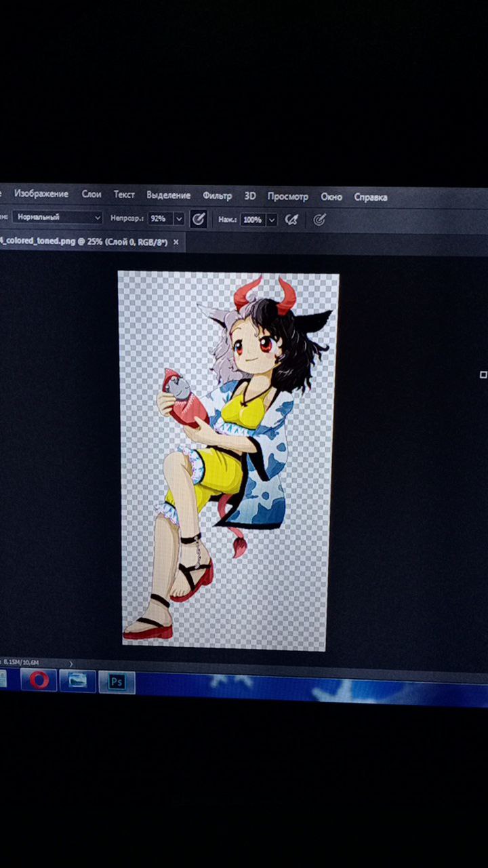
Task: Open the flow 100% slider arrow
Action: coord(272,220)
